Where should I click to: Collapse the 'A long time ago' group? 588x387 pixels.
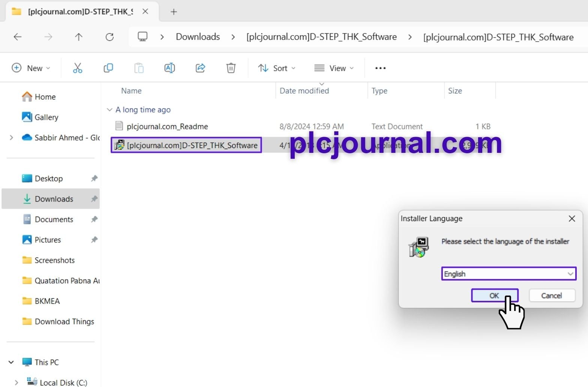(x=109, y=110)
